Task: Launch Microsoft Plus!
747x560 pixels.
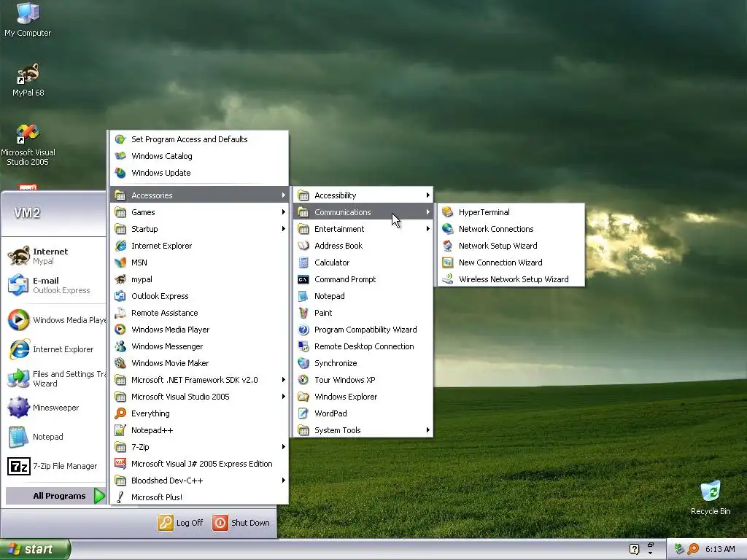Action: click(199, 497)
